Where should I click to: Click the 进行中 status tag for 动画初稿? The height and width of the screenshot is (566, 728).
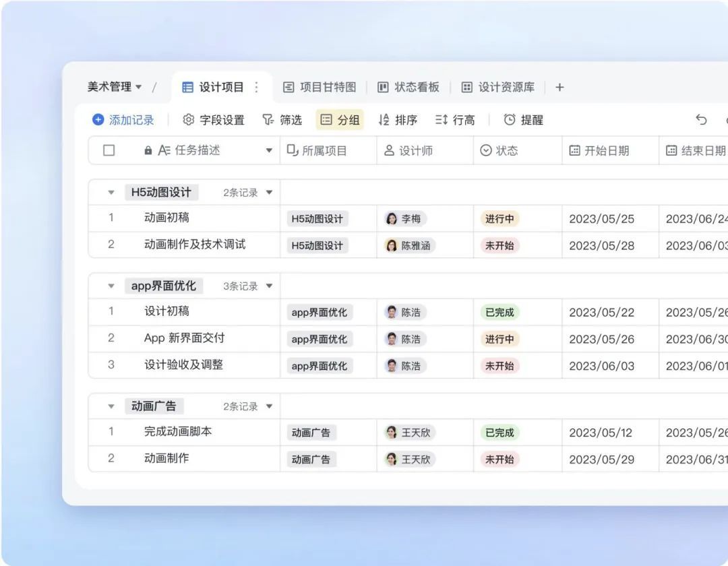pyautogui.click(x=499, y=219)
